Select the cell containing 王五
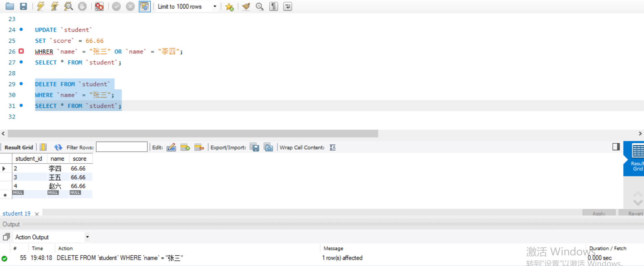 [58, 177]
